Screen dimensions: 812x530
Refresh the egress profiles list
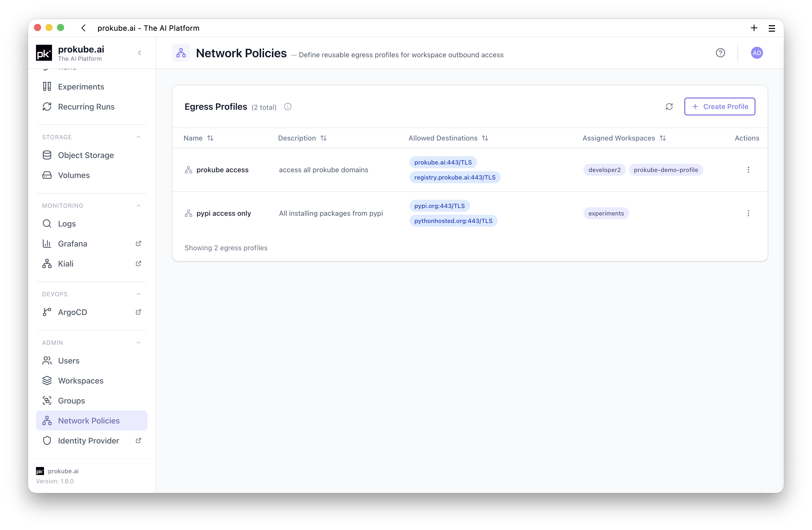coord(669,106)
